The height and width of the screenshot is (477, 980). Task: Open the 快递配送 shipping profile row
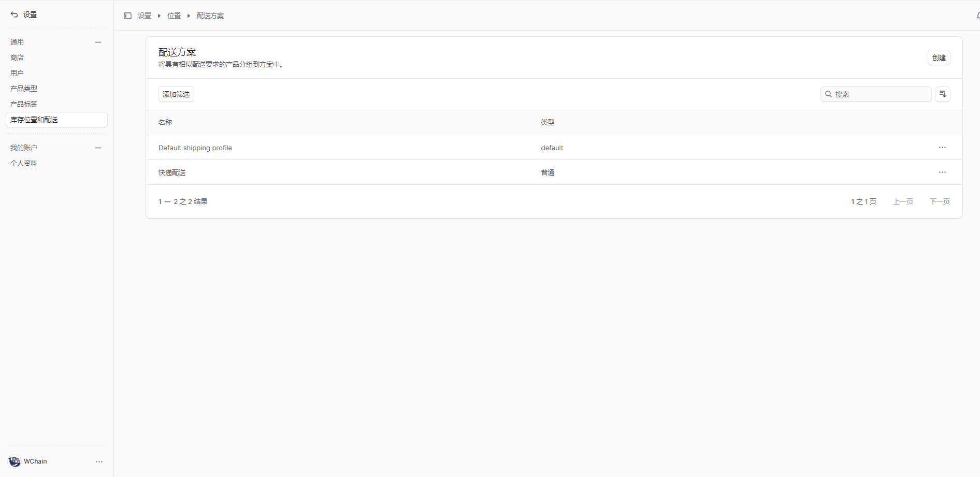tap(172, 172)
